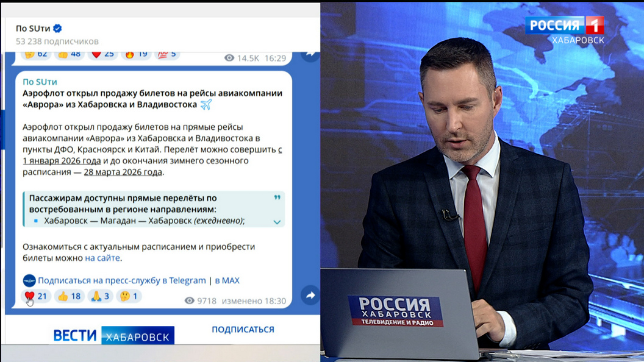React with the thinking face emoji
644x362 pixels.
point(129,296)
